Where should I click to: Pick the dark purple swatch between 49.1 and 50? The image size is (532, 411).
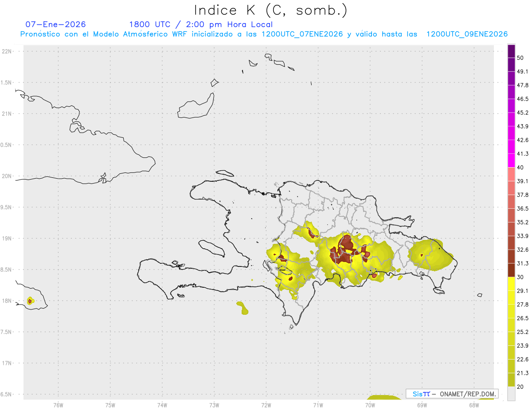tap(511, 64)
